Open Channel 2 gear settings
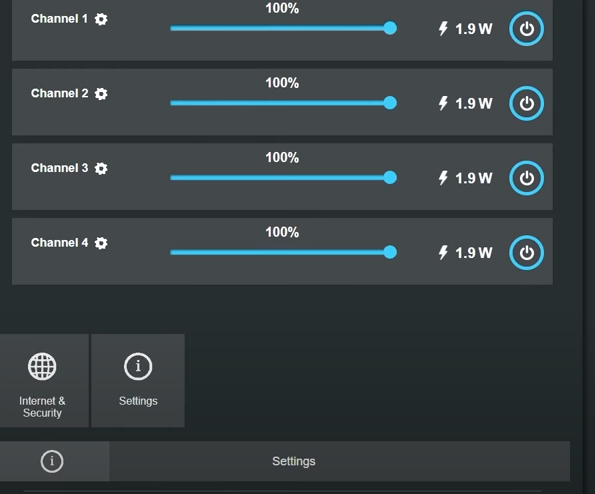 (x=101, y=94)
